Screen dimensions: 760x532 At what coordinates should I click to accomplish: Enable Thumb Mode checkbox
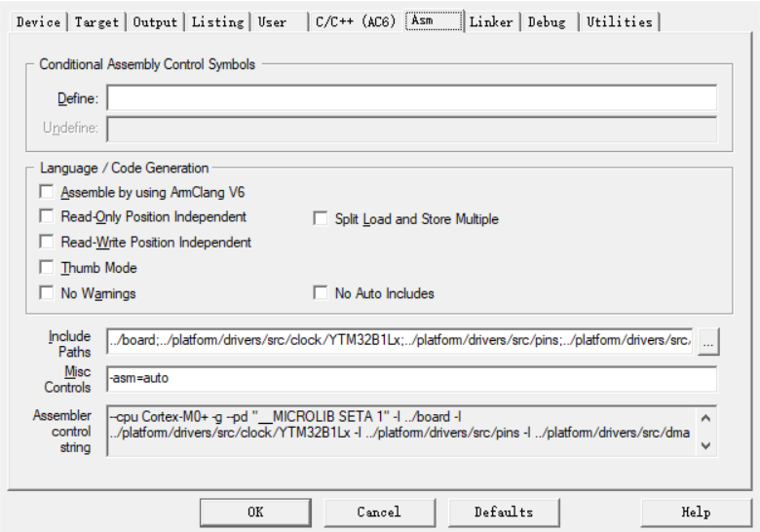(x=47, y=268)
